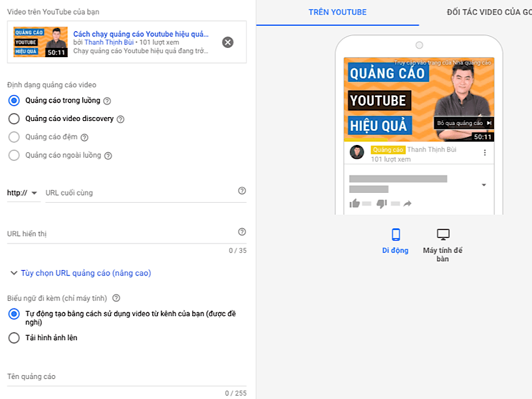Screen dimensions: 532x399
Task: Choose Tự động tạo companion banner option
Action: pyautogui.click(x=14, y=314)
